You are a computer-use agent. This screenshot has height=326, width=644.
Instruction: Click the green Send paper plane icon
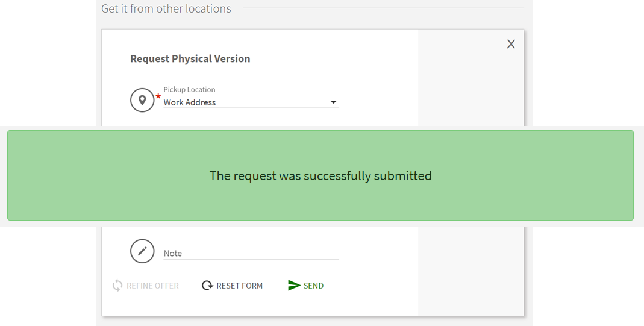coord(294,286)
